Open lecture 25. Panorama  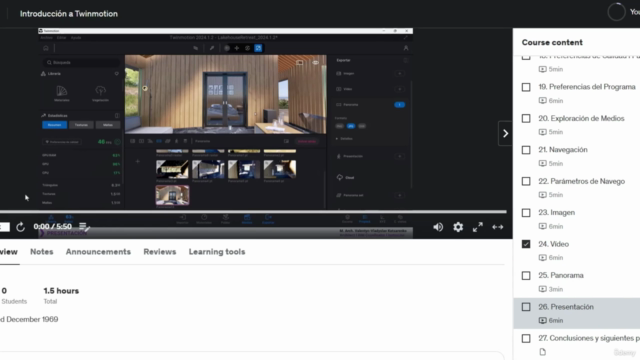(561, 276)
